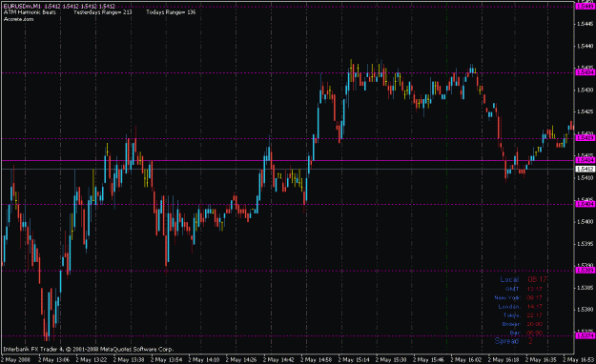Click the 1.5380 price scale value
The image size is (596, 364).
(586, 310)
